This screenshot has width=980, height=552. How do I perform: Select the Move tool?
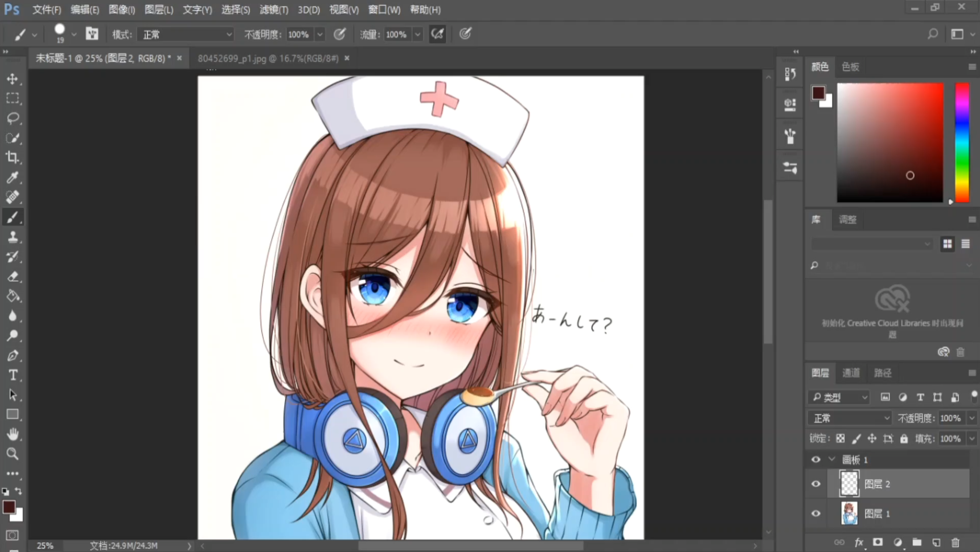pos(13,79)
